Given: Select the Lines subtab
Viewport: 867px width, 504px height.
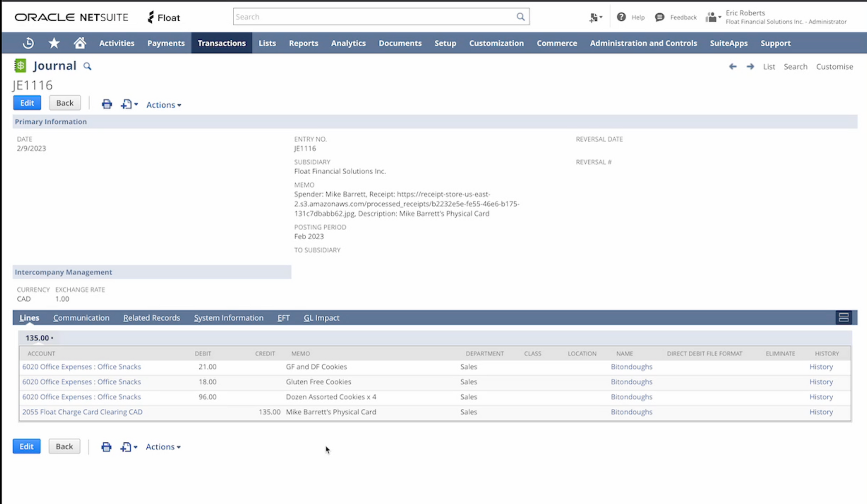Looking at the screenshot, I should [x=29, y=318].
